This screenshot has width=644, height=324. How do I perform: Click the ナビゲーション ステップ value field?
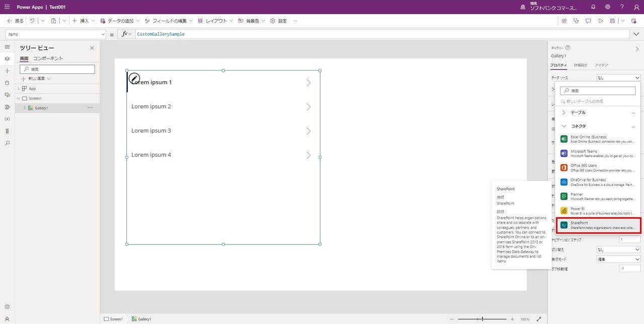[x=629, y=240]
